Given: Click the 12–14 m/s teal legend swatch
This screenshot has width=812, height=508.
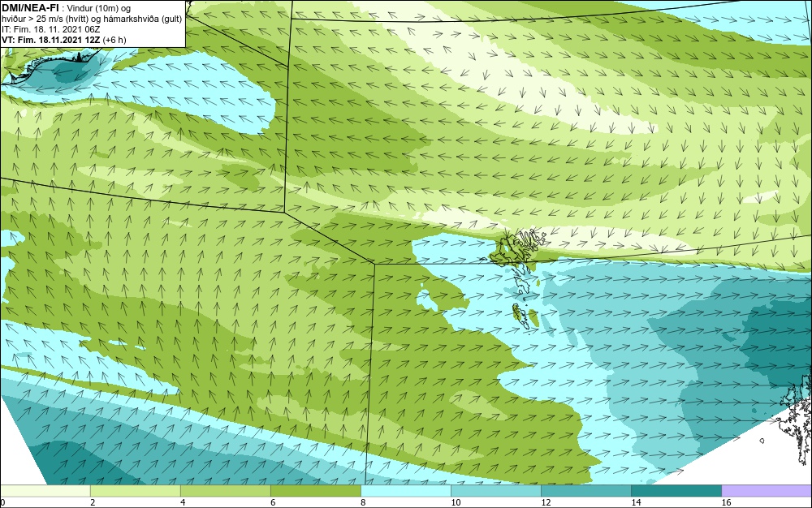Looking at the screenshot, I should [x=585, y=491].
